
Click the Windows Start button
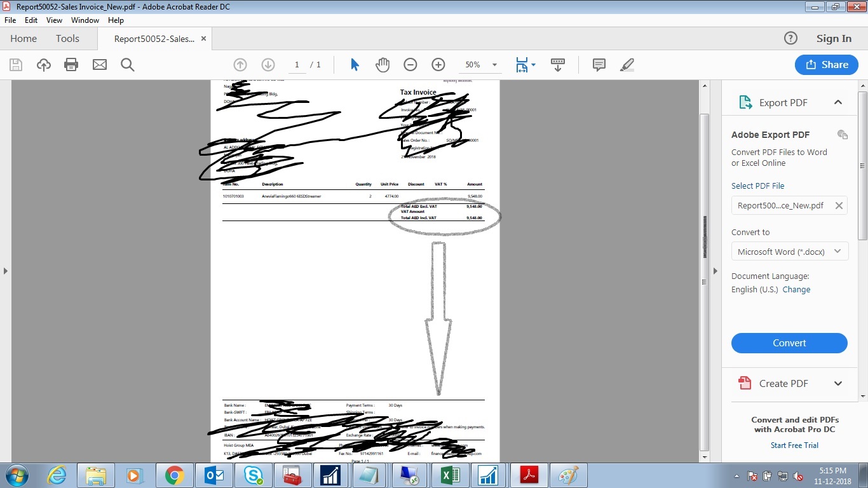point(17,475)
